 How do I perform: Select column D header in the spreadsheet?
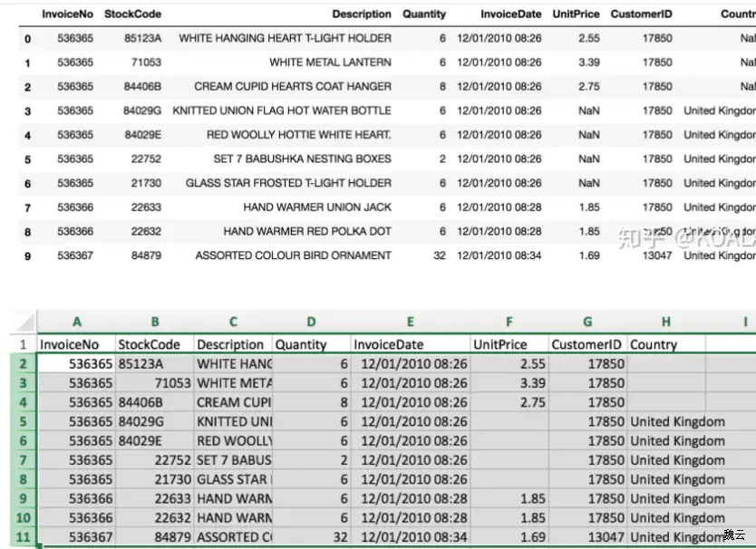click(312, 322)
